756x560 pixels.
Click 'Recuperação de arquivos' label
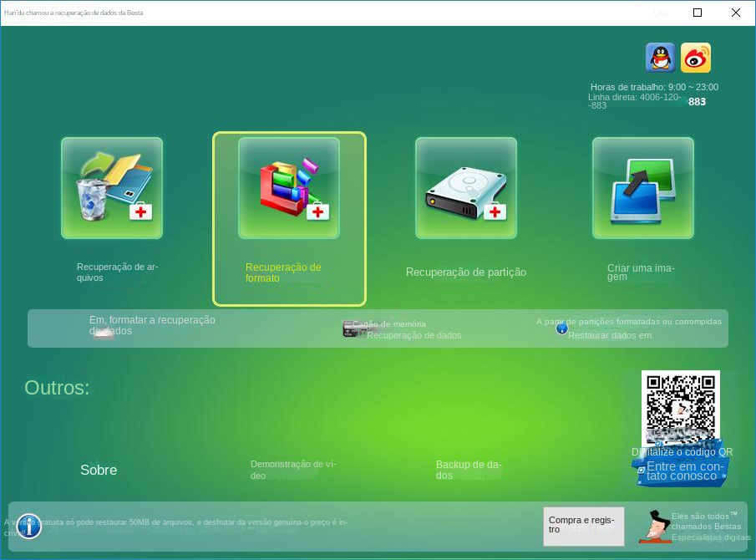tap(117, 272)
